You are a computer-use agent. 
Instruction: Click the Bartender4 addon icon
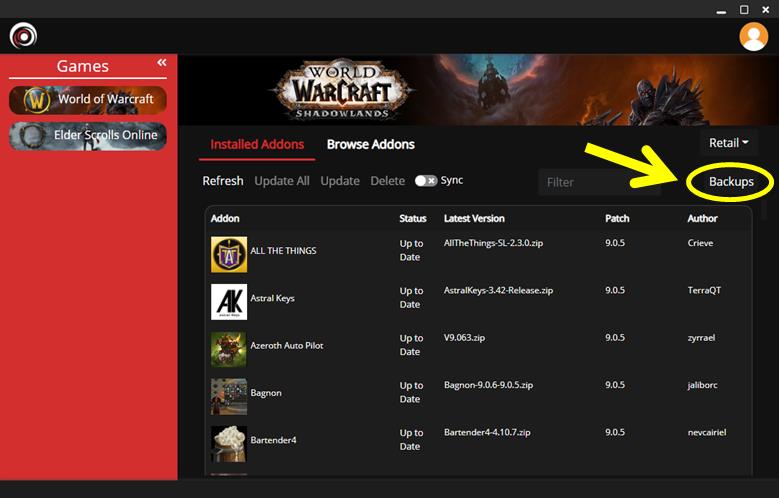click(229, 444)
